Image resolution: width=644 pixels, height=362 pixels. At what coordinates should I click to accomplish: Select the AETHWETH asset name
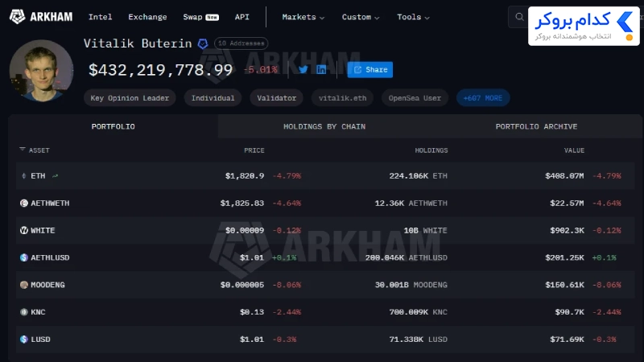coord(50,204)
